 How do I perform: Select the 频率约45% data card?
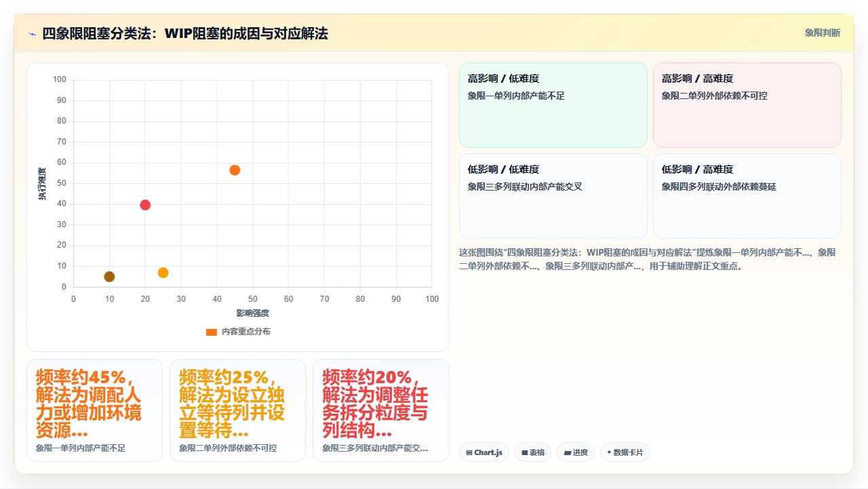point(94,410)
